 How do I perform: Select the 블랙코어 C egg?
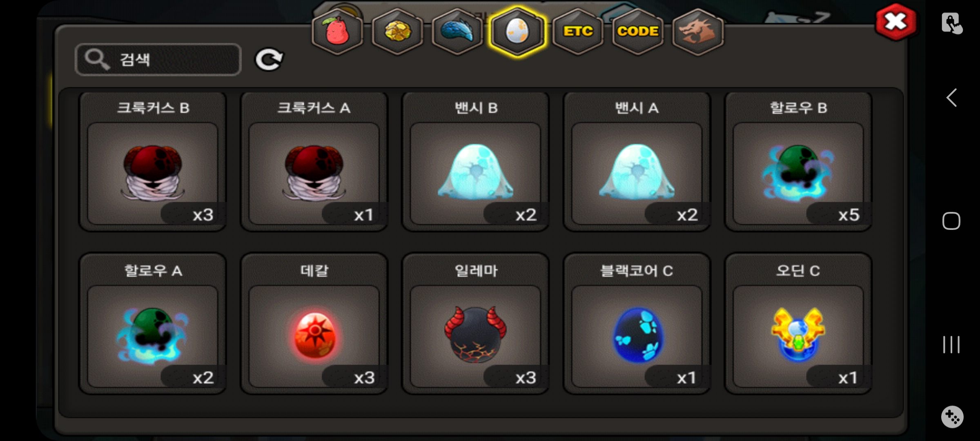(637, 324)
